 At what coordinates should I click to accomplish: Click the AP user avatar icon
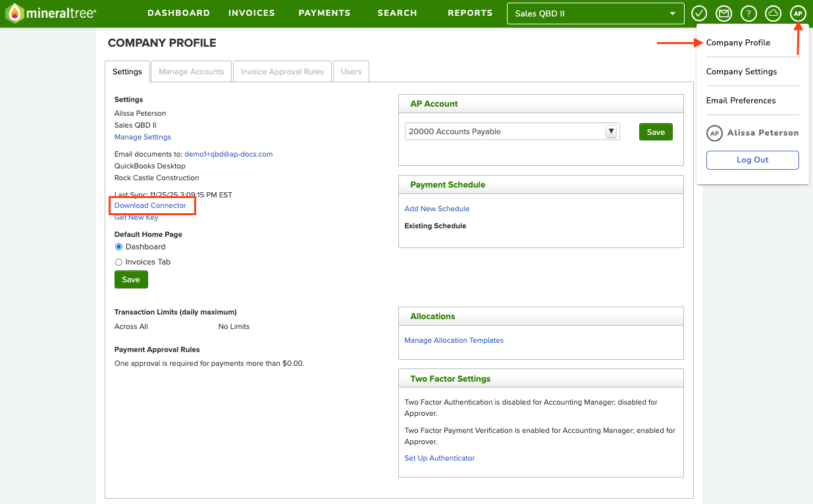coord(798,13)
